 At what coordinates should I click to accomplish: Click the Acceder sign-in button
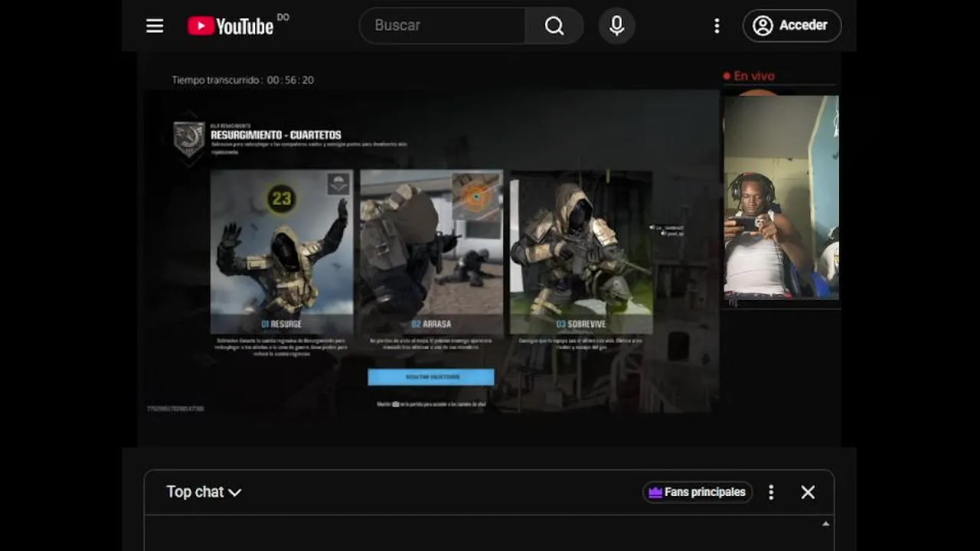pyautogui.click(x=792, y=25)
